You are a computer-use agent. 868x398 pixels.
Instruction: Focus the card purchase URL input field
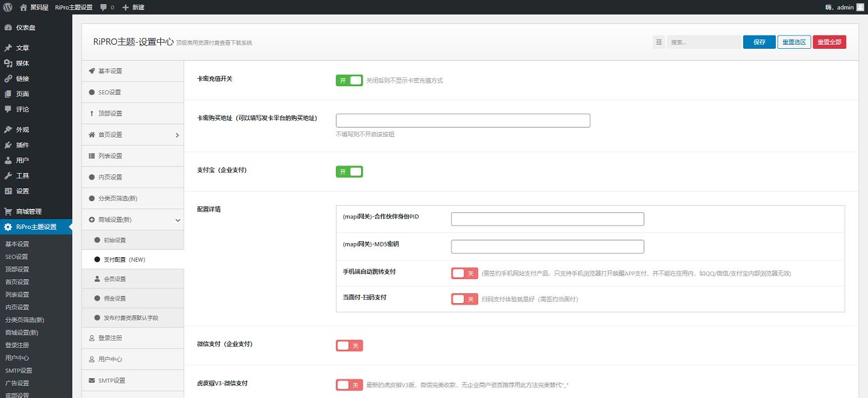[463, 121]
